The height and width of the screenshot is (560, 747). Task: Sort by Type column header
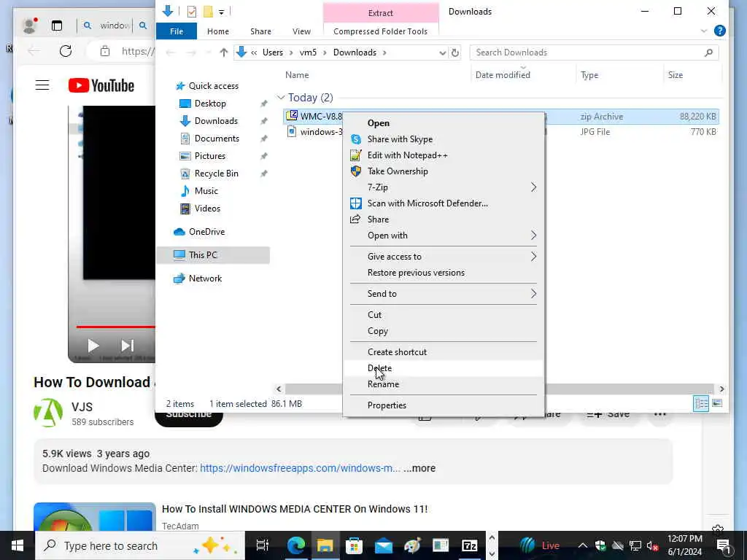click(x=589, y=75)
